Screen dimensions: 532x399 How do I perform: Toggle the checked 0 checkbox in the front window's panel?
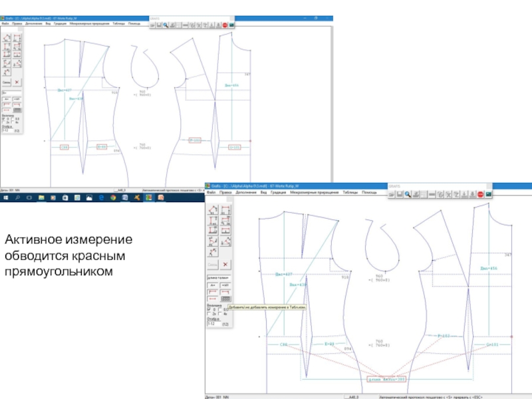pos(209,309)
